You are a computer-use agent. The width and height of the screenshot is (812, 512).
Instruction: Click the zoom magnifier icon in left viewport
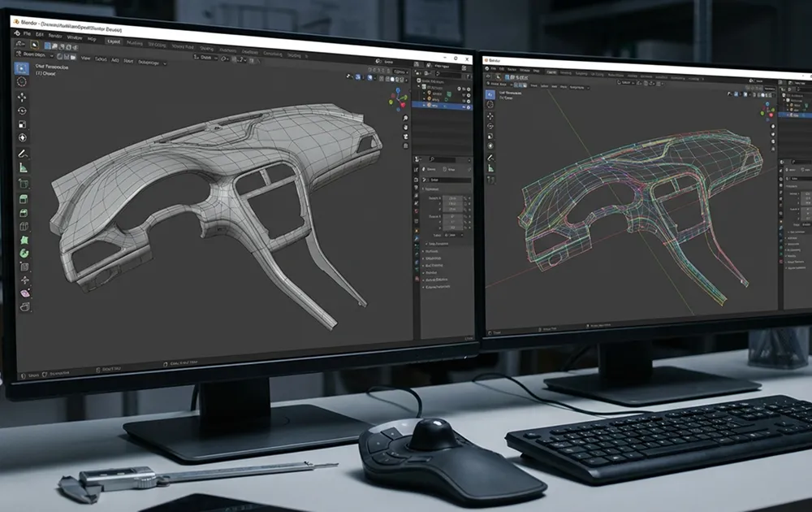click(x=405, y=117)
